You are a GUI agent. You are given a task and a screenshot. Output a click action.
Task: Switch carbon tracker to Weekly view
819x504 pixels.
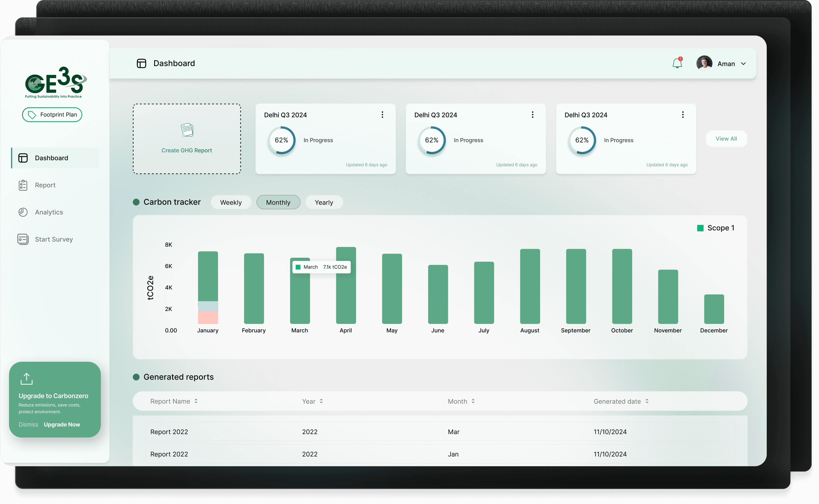coord(231,202)
